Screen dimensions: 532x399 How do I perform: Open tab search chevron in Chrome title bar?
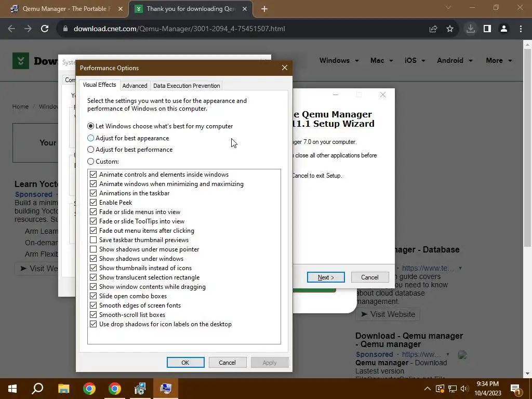pos(448,7)
